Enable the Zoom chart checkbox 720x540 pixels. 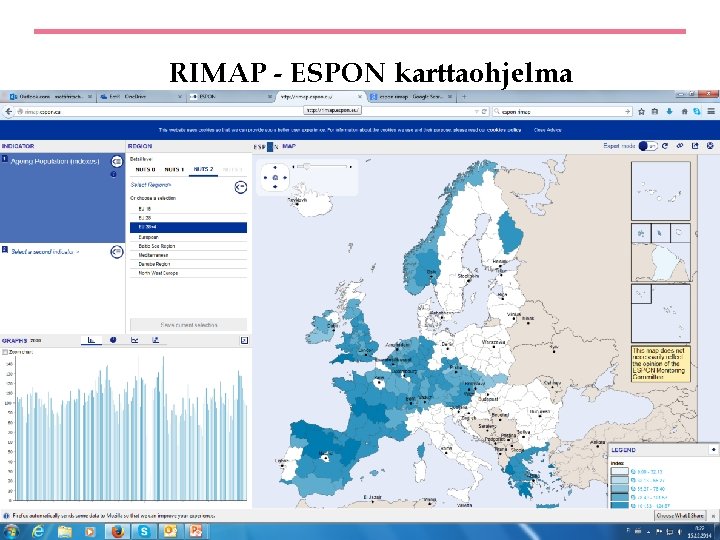[5, 352]
